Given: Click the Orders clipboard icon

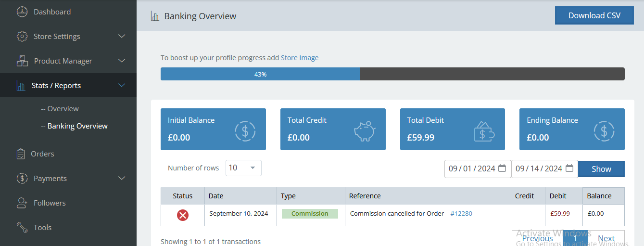Looking at the screenshot, I should (x=21, y=154).
